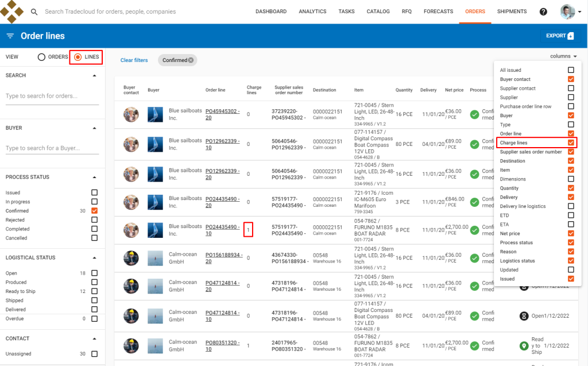
Task: Click confirmed status icon in PO12962339-10 row
Action: click(474, 144)
